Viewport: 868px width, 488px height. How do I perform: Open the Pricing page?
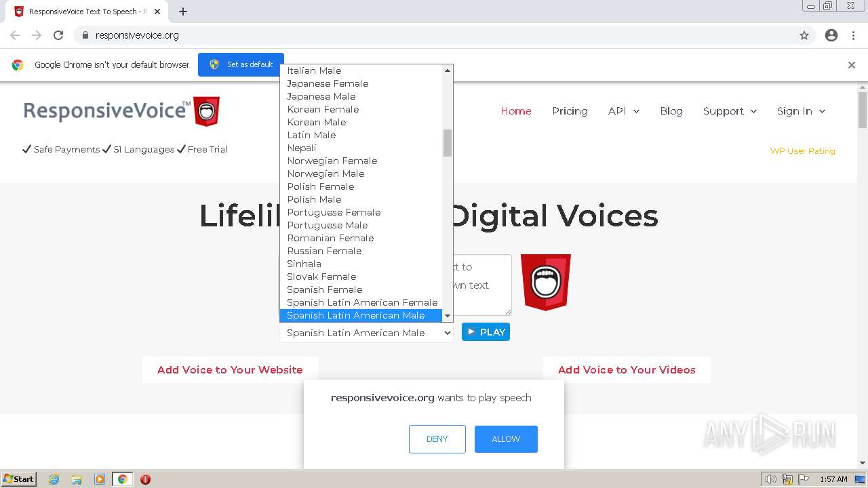570,111
